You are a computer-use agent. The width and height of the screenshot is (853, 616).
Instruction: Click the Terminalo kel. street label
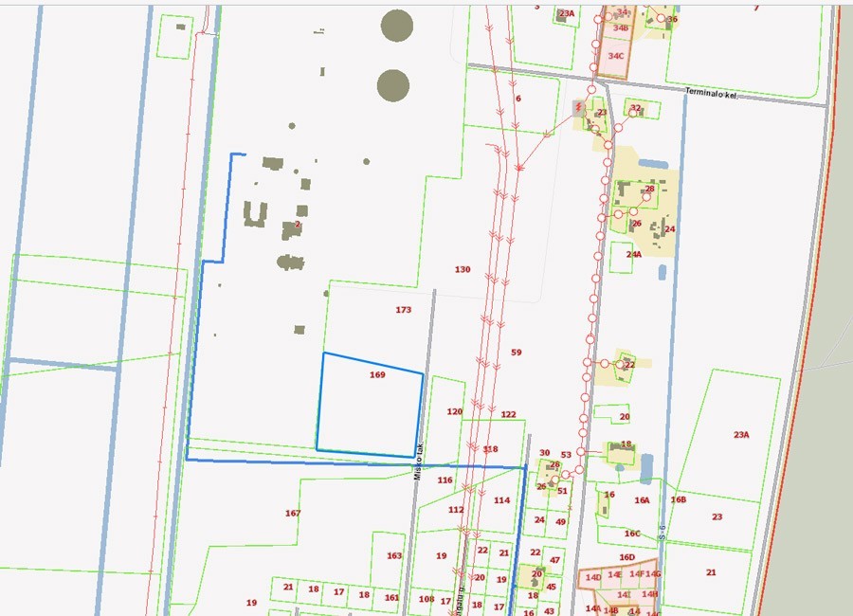click(x=712, y=95)
